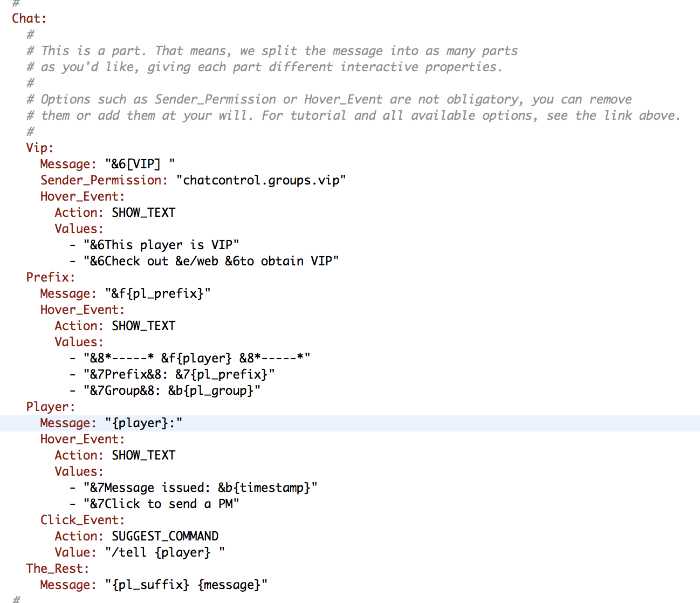Click the comment line "This is a part"
This screenshot has width=700, height=603.
point(272,51)
